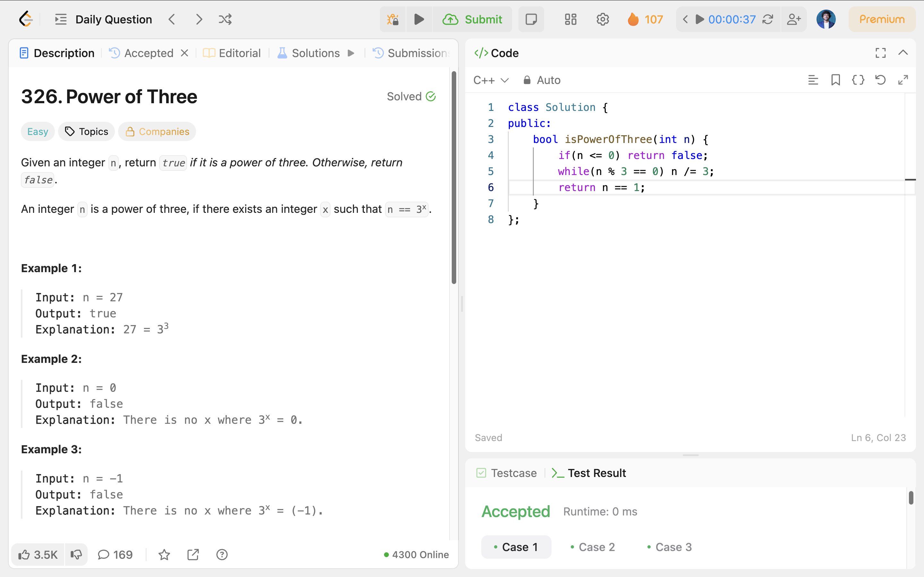Expand the Topics tag
Screen dimensions: 924x577
(87, 132)
